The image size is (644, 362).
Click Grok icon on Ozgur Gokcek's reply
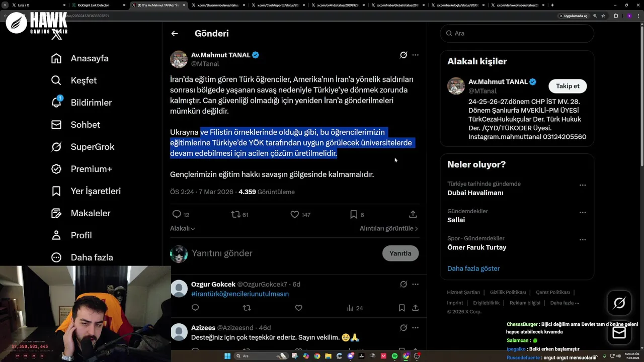403,285
